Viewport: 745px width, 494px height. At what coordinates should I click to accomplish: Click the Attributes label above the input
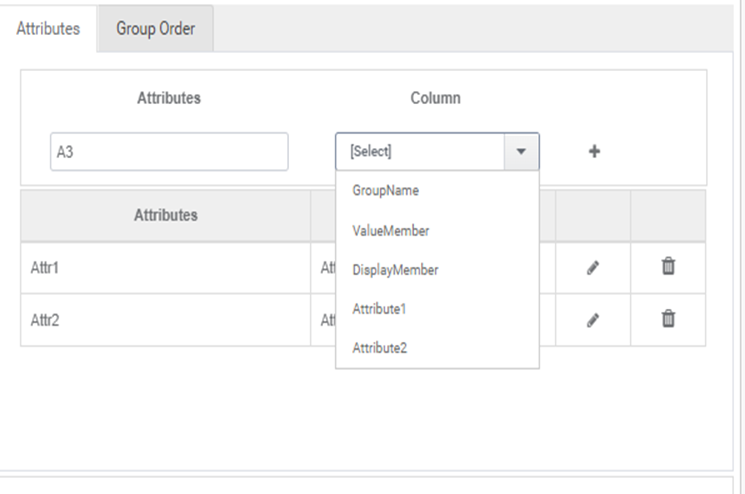[x=169, y=98]
